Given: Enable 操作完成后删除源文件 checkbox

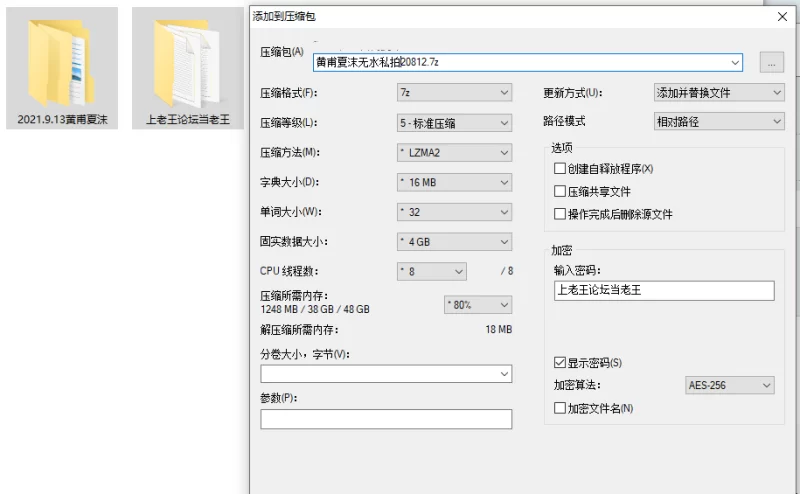Looking at the screenshot, I should coord(560,214).
